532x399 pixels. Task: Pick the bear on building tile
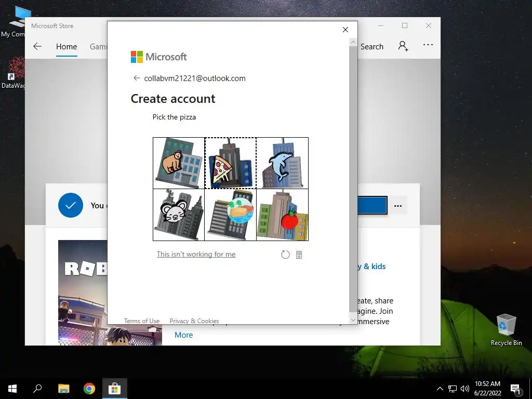click(x=179, y=163)
